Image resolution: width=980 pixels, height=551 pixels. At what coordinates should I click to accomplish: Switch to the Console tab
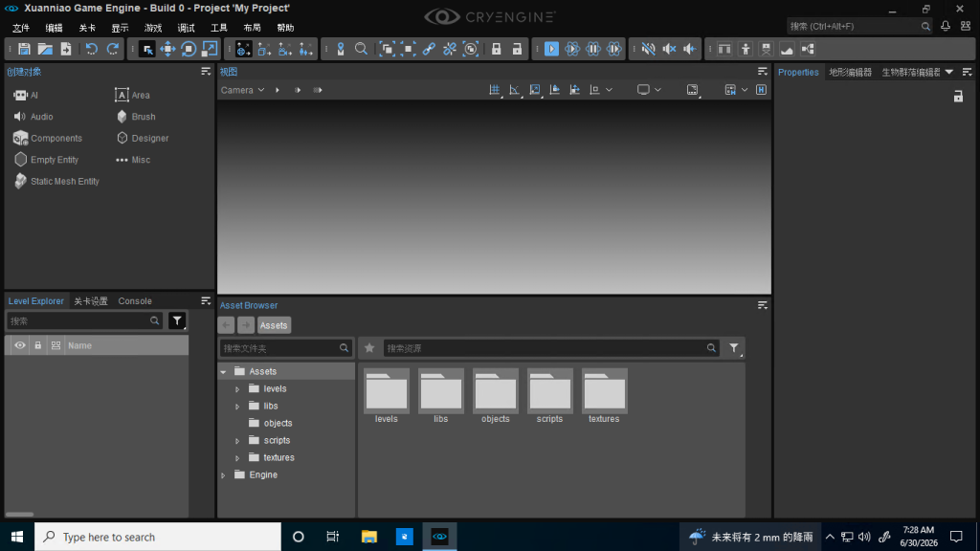pyautogui.click(x=135, y=301)
